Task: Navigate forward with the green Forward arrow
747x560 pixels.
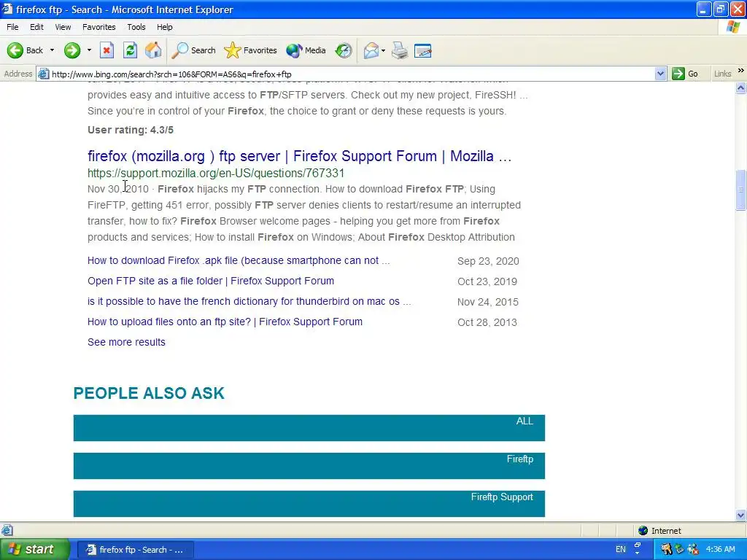Action: (x=72, y=50)
